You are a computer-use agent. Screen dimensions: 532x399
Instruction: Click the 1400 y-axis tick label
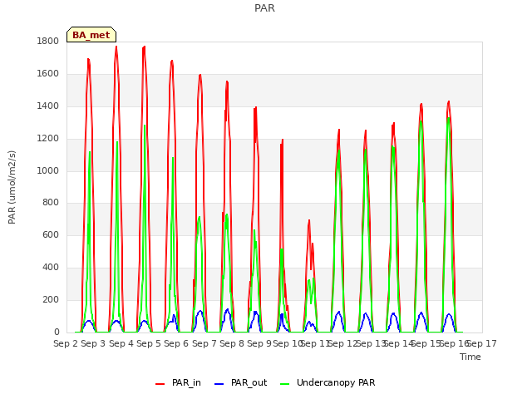48,106
